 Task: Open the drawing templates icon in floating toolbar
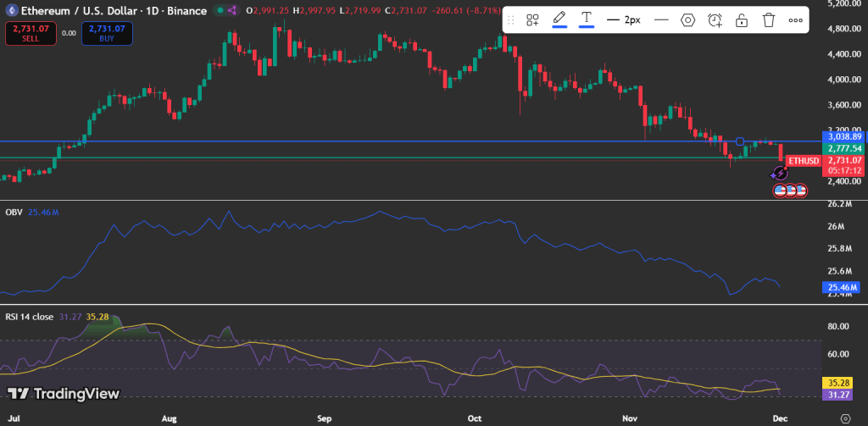(x=532, y=20)
